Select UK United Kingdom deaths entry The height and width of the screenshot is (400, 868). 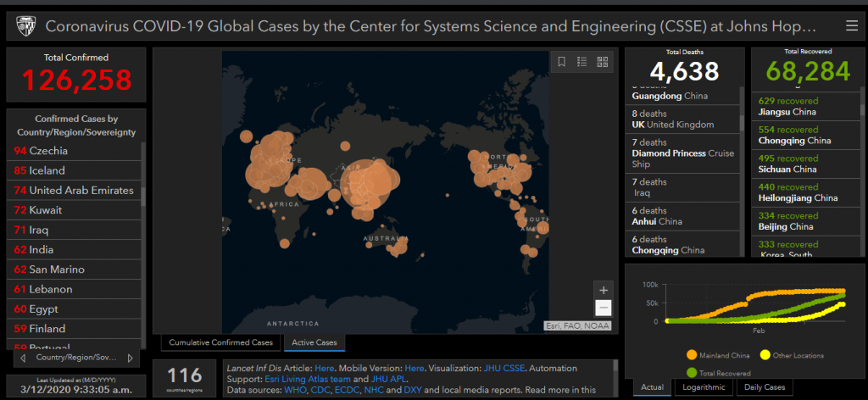684,119
